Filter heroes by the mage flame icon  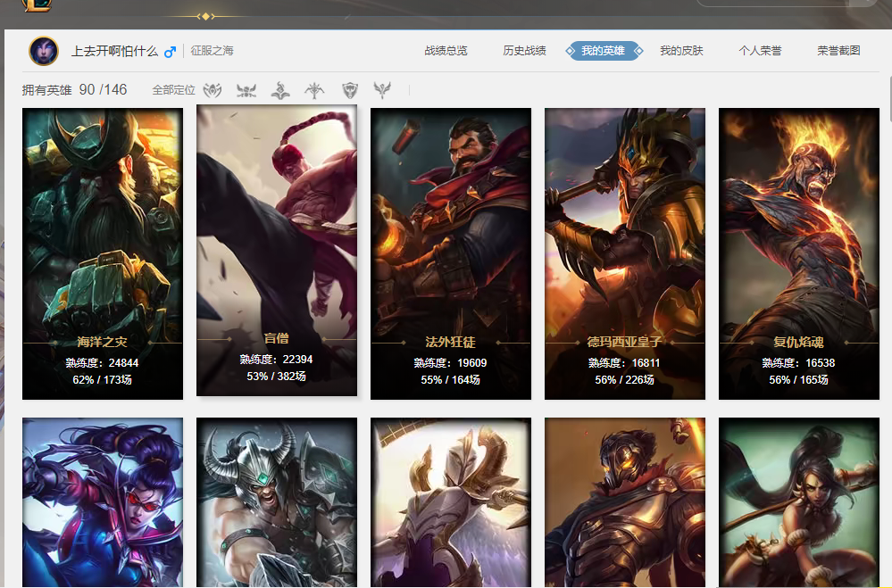(279, 90)
